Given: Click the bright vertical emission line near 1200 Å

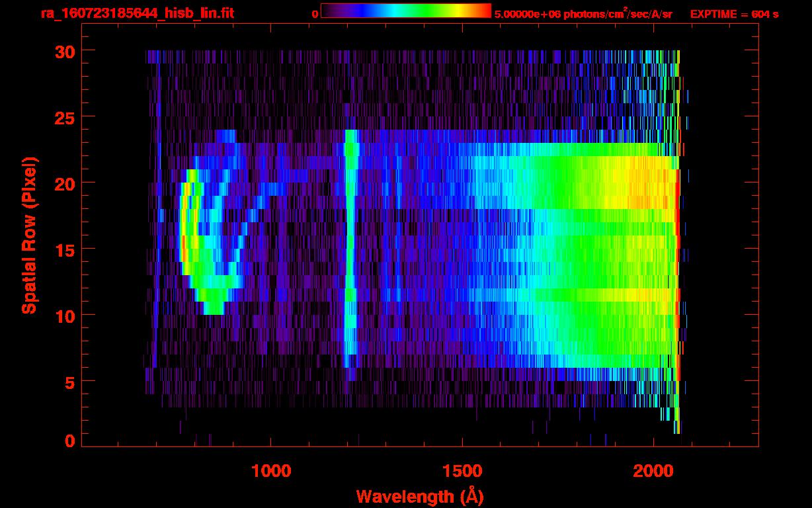Looking at the screenshot, I should pos(349,251).
